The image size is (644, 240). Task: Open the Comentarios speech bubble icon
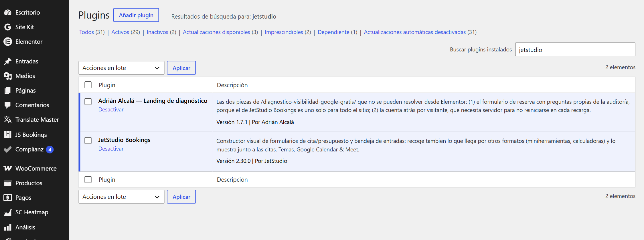coord(8,105)
